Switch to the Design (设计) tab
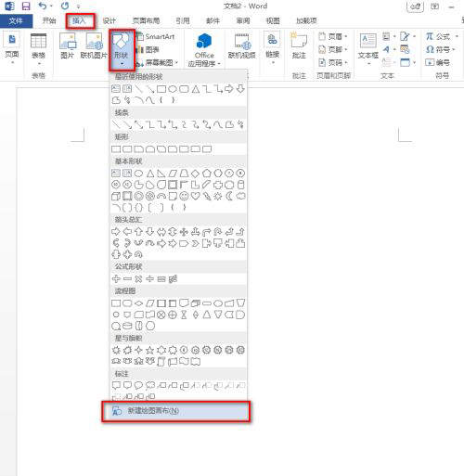 (109, 20)
